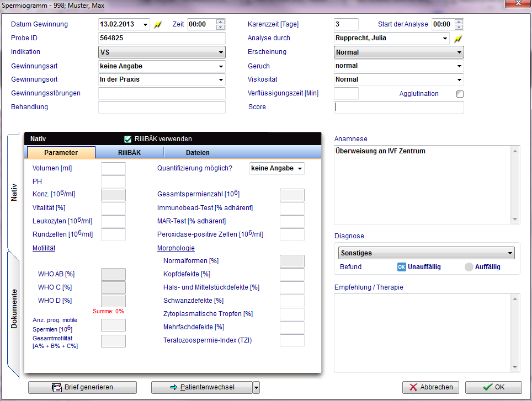
Task: Decrease Start der Analyse time with down arrow
Action: 459,27
